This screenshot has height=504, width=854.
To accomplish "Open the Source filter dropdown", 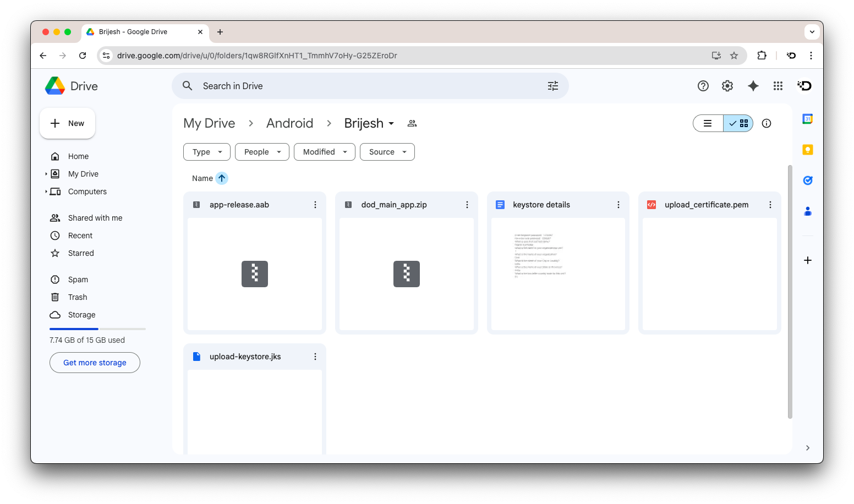I will 387,152.
